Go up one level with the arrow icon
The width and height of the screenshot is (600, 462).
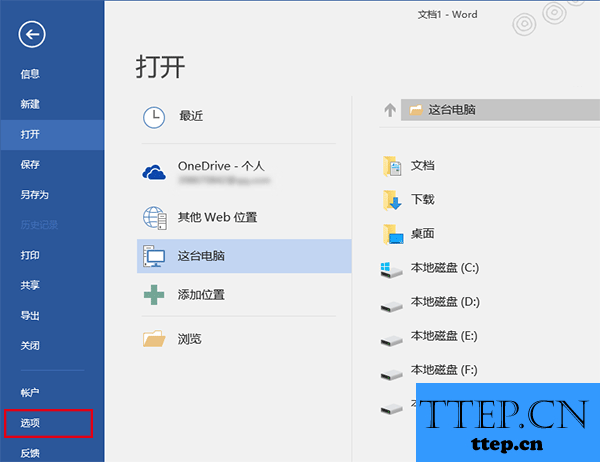coord(390,110)
